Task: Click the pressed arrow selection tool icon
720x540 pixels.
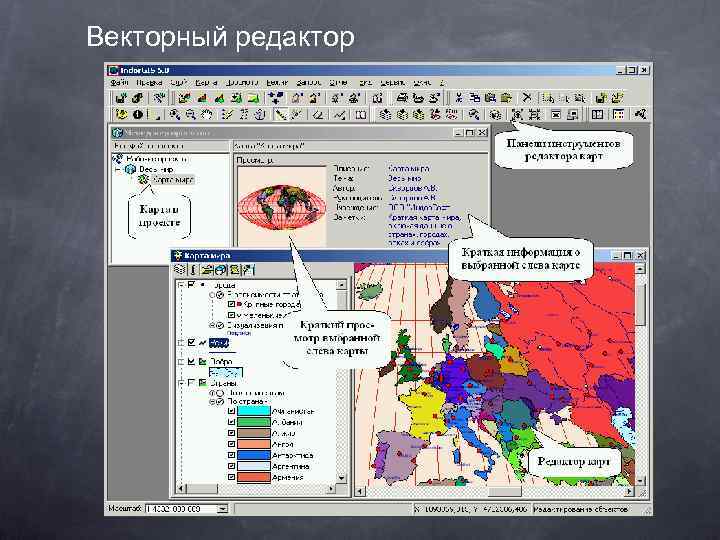Action: [280, 114]
